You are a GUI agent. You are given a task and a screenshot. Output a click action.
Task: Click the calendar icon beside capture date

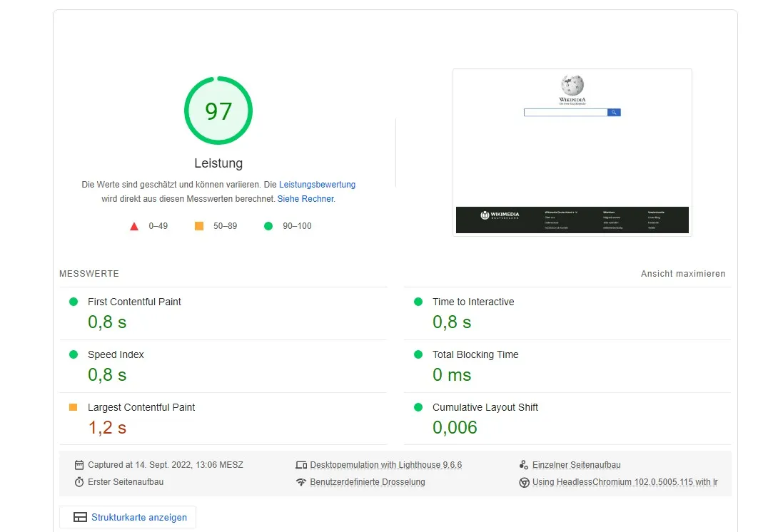tap(79, 465)
